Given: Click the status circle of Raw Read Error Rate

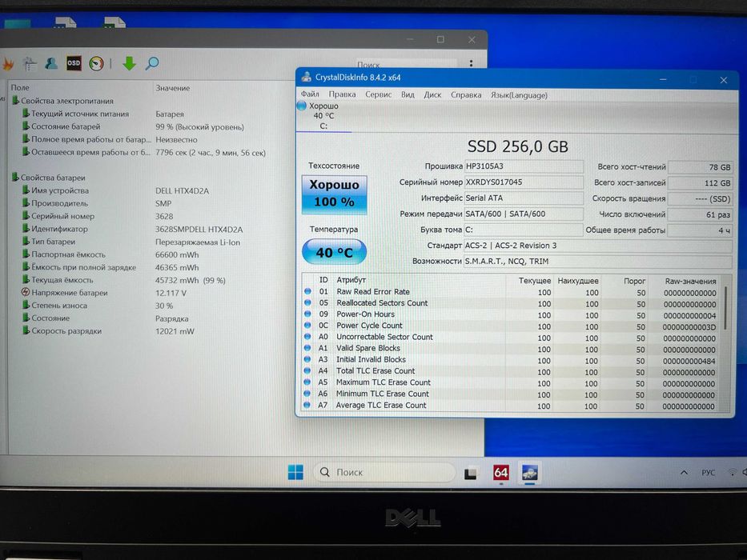Looking at the screenshot, I should click(x=307, y=291).
